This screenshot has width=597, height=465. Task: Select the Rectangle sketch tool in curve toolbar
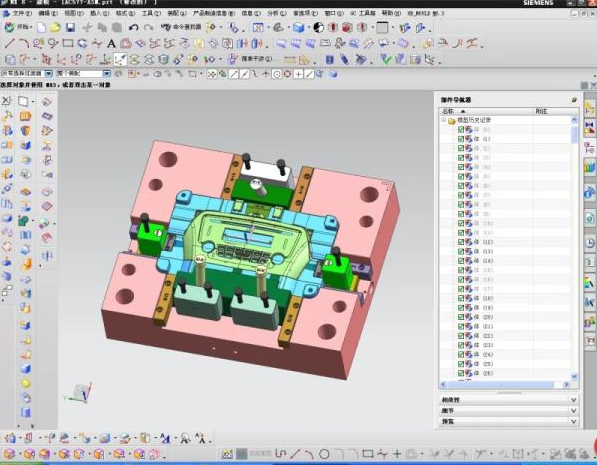(68, 43)
